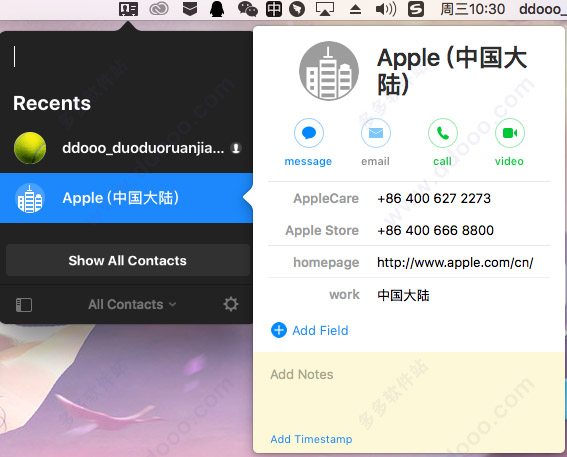Open the QQ penguin menu bar icon

[x=217, y=9]
